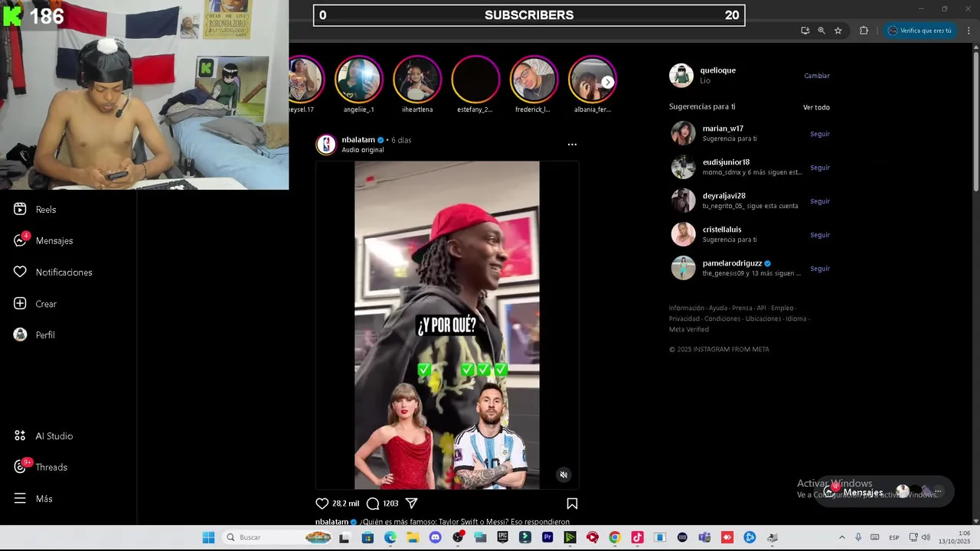The width and height of the screenshot is (980, 551).
Task: Open the post options three-dot menu
Action: coord(572,144)
